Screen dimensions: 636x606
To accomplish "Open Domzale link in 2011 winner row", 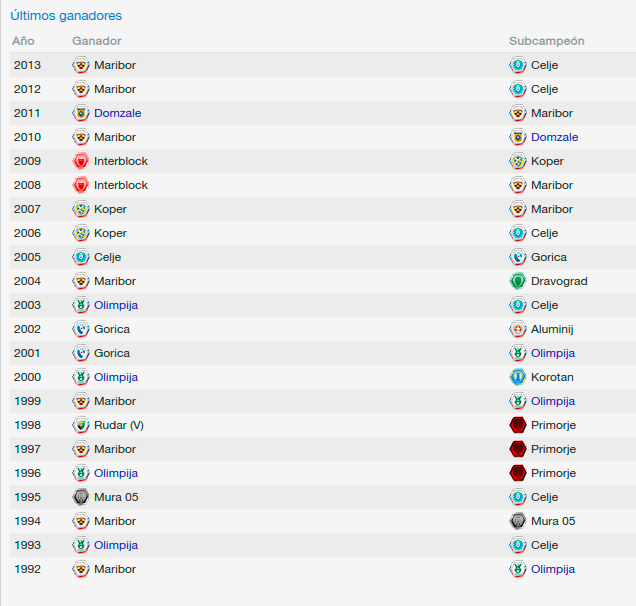I will [x=118, y=113].
